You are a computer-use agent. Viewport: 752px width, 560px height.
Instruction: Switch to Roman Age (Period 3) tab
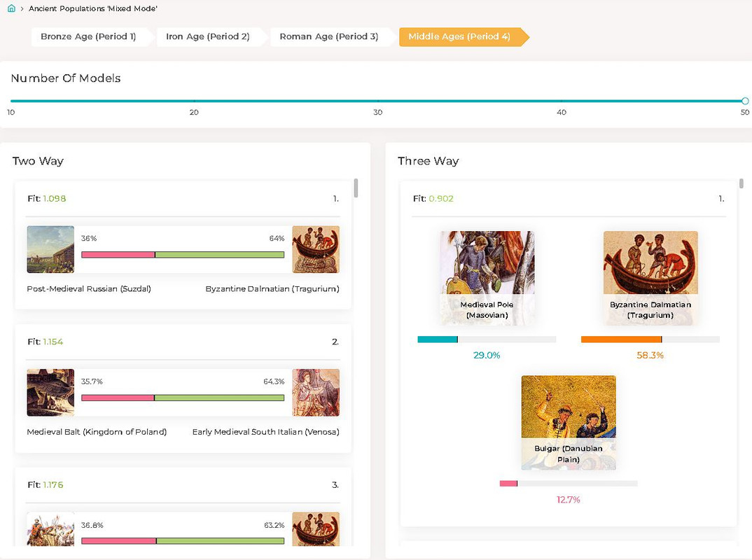(x=329, y=36)
